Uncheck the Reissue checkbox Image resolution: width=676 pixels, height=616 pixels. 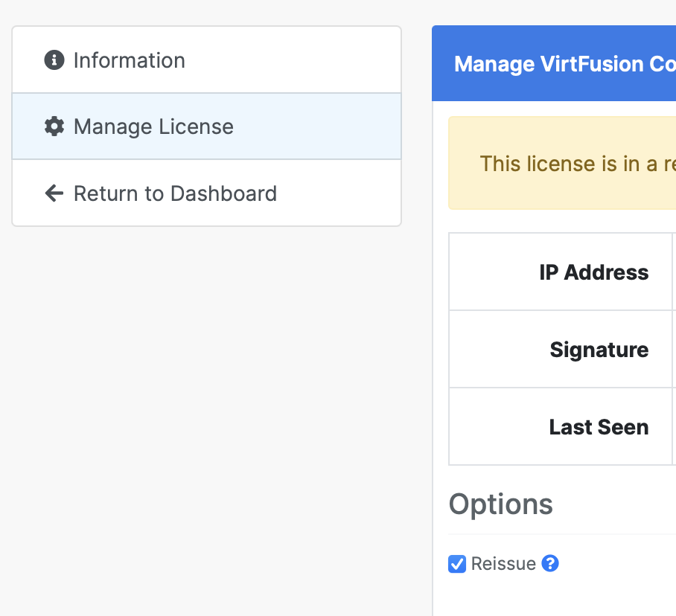click(x=457, y=564)
